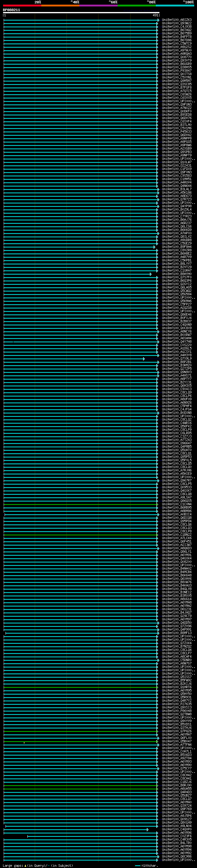
Task: Select hit label UniRef100_C4J938
Action: [x=177, y=26]
